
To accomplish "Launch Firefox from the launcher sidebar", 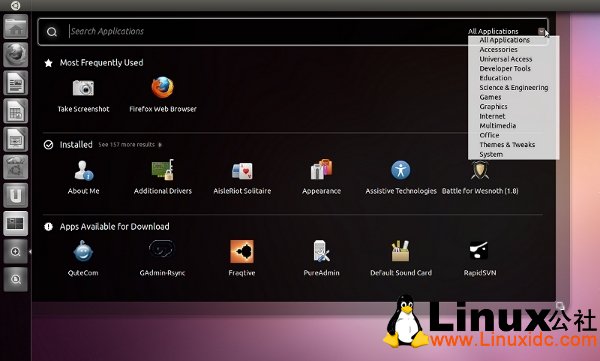I will 16,54.
